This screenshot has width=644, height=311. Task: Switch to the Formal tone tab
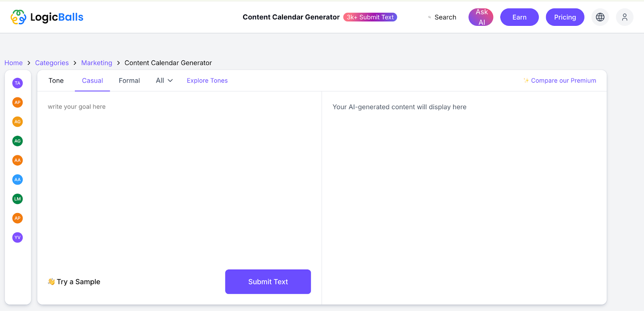[x=129, y=81]
